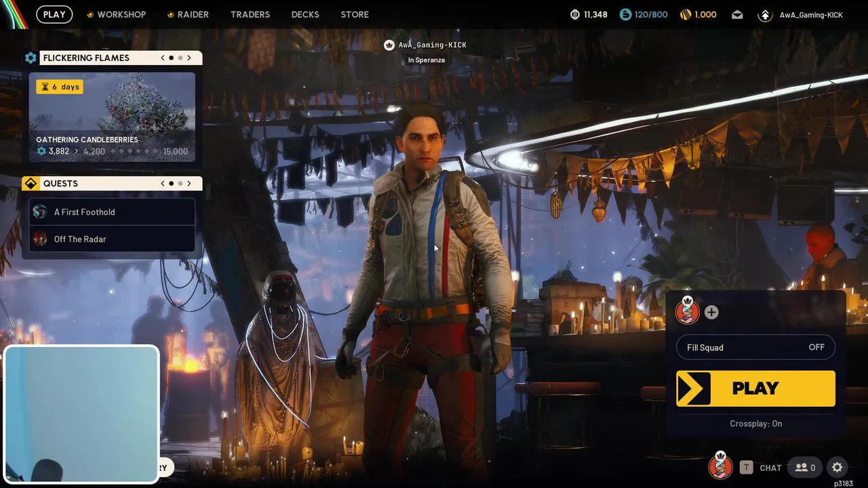
Task: Open the PLAY tab in the top navigation
Action: (x=54, y=14)
